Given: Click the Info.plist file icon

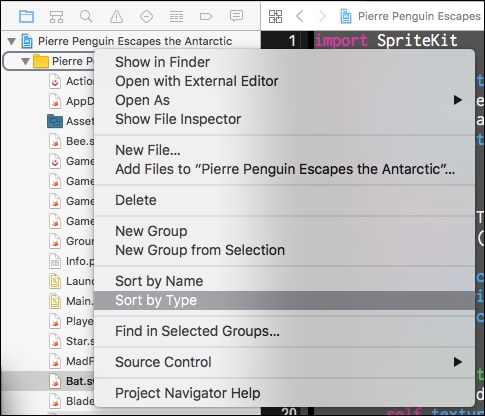Looking at the screenshot, I should (55, 261).
